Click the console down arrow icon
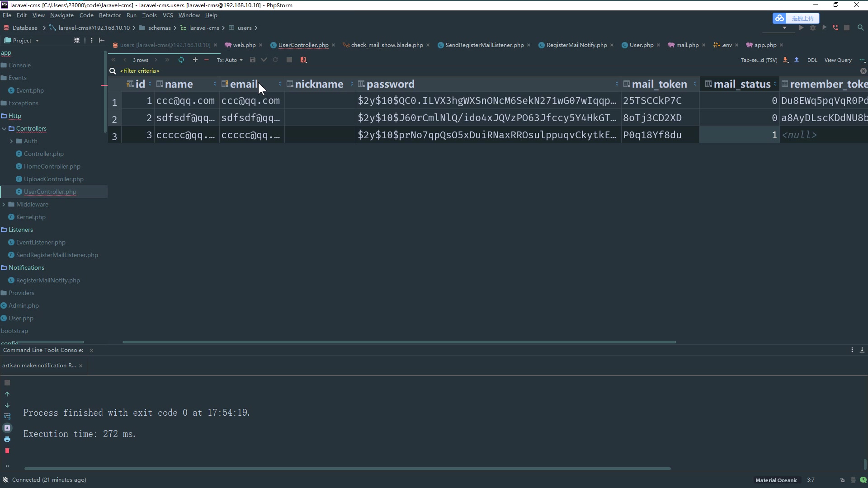Viewport: 868px width, 488px height. 7,405
